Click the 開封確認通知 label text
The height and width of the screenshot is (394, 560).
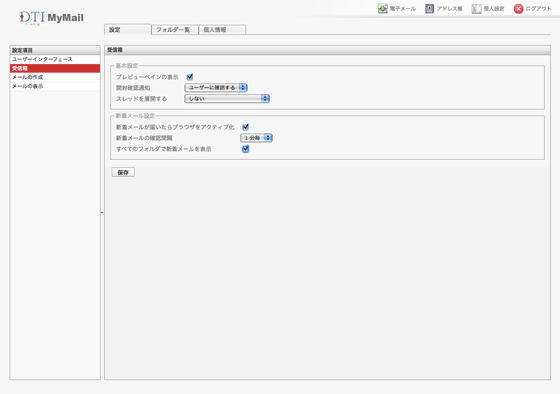point(133,88)
